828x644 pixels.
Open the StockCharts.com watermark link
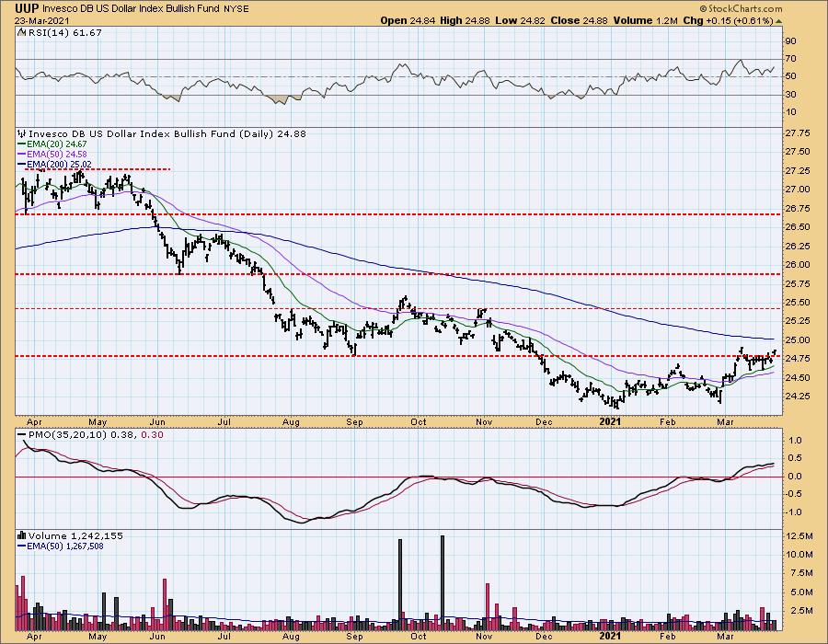744,8
